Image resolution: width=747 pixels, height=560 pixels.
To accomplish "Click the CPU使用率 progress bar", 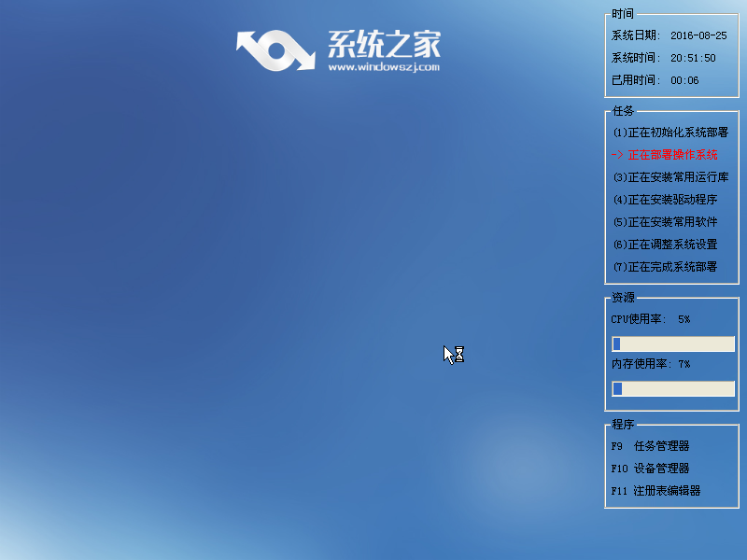I will coord(672,343).
